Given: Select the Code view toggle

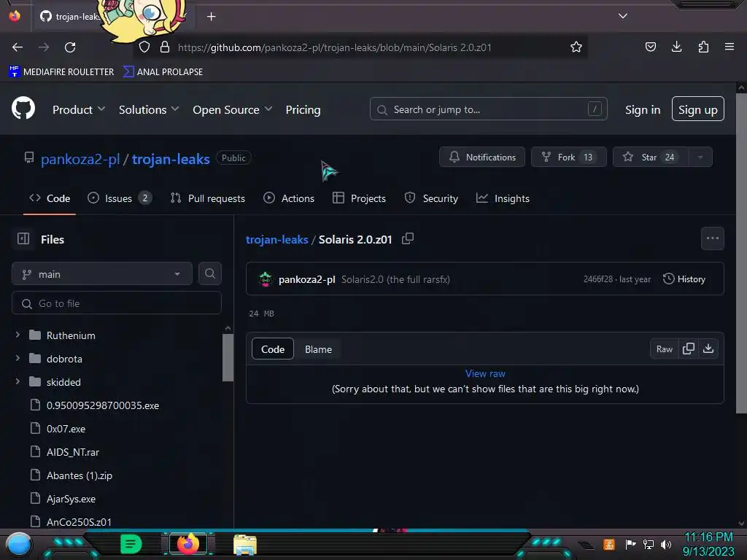Looking at the screenshot, I should click(273, 349).
